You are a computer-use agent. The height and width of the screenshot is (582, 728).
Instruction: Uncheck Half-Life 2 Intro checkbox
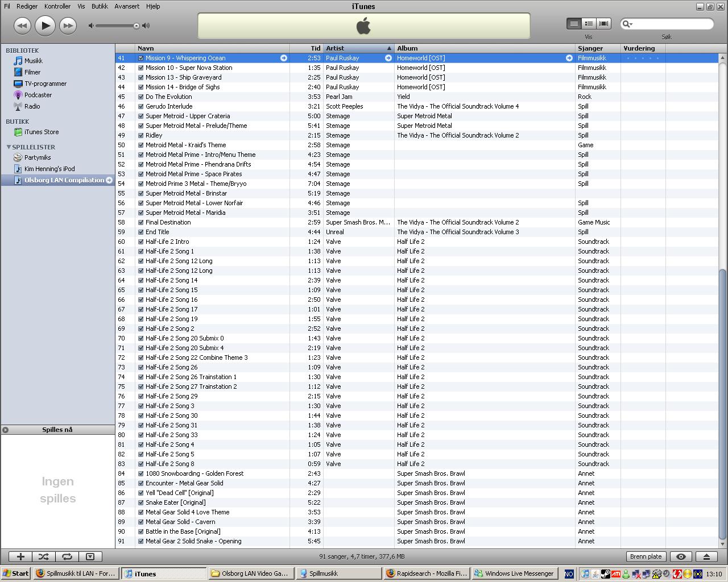pos(140,242)
